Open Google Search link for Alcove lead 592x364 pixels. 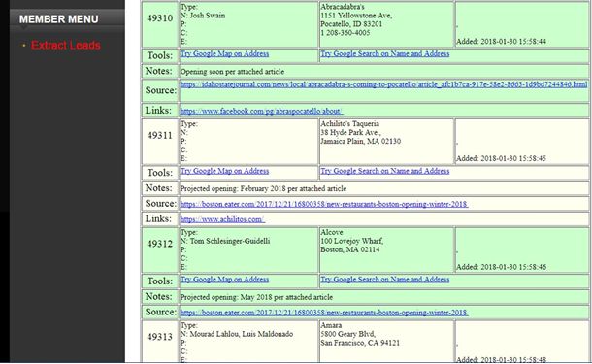384,279
